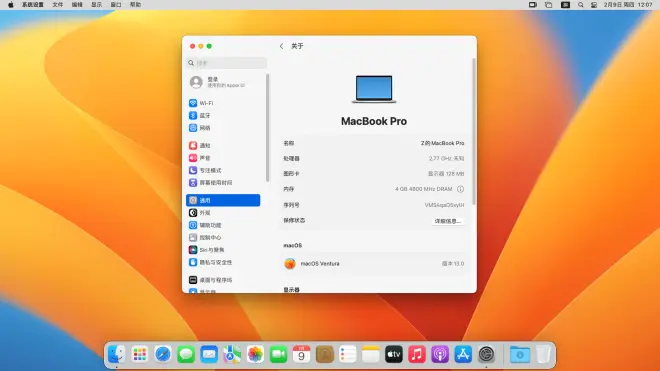The height and width of the screenshot is (371, 660).
Task: Open Screen Time (屏幕使用时间) in sidebar
Action: pos(223,183)
